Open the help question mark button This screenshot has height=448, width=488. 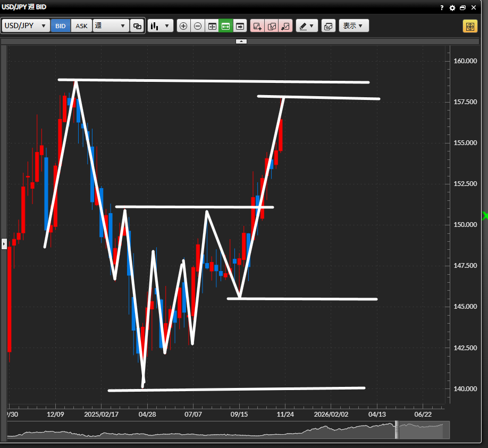(442, 8)
